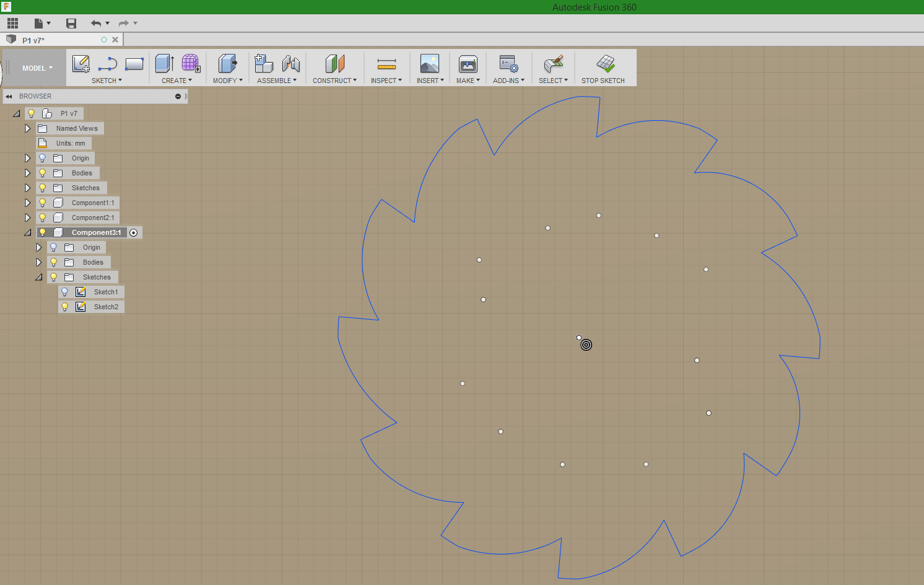Open the Add-Ins scripts icon
Viewport: 924px width, 585px height.
[x=508, y=63]
